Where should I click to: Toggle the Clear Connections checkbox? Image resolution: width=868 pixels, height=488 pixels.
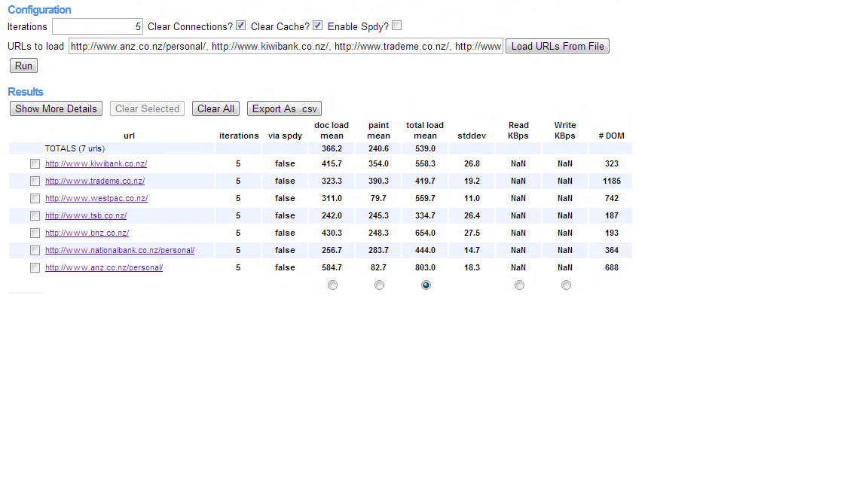pos(241,26)
